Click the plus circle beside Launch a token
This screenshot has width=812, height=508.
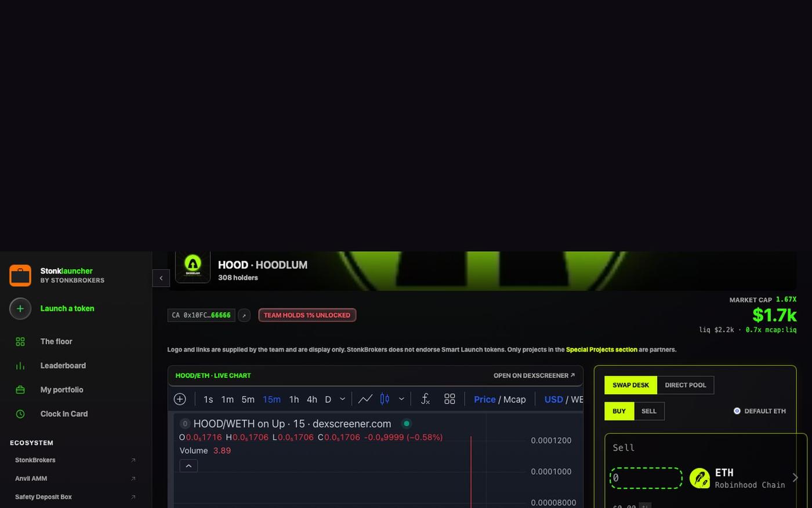(x=20, y=308)
